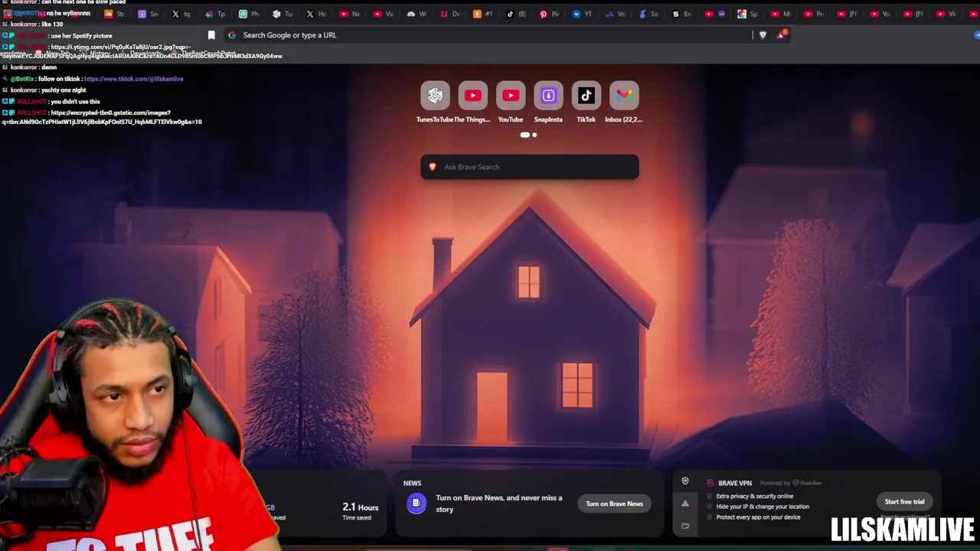
Task: Switch to the 'Str' browser tab
Action: (x=114, y=14)
